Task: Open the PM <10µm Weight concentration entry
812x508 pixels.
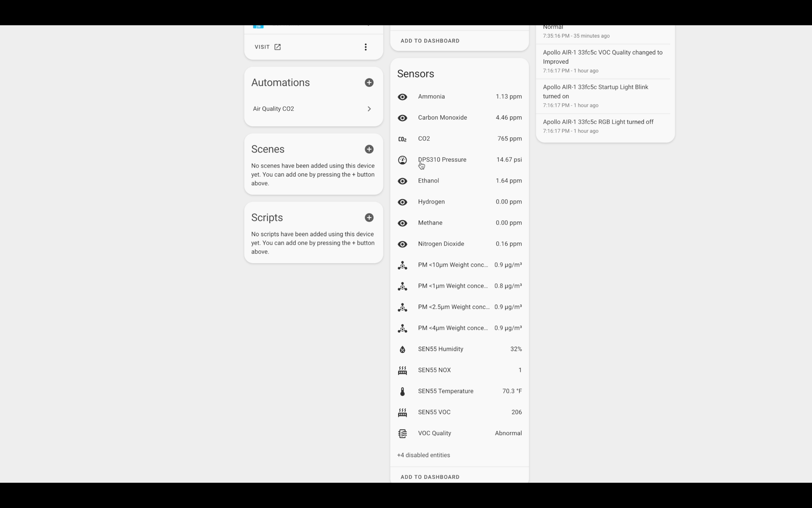Action: point(453,265)
